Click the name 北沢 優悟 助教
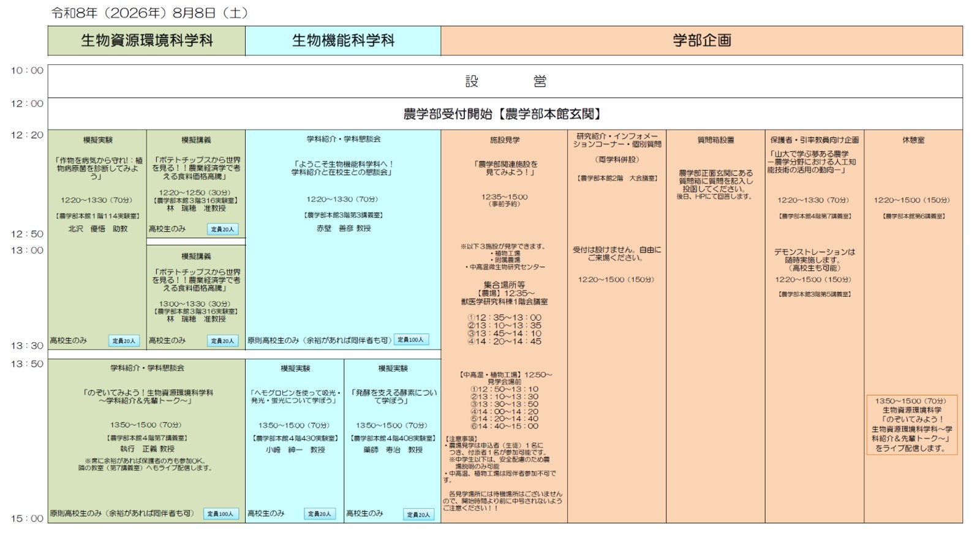This screenshot has width=980, height=535. coord(98,228)
